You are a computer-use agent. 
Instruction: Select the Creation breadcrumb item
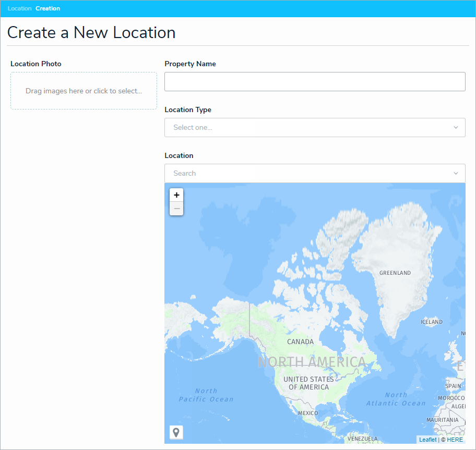tap(47, 8)
